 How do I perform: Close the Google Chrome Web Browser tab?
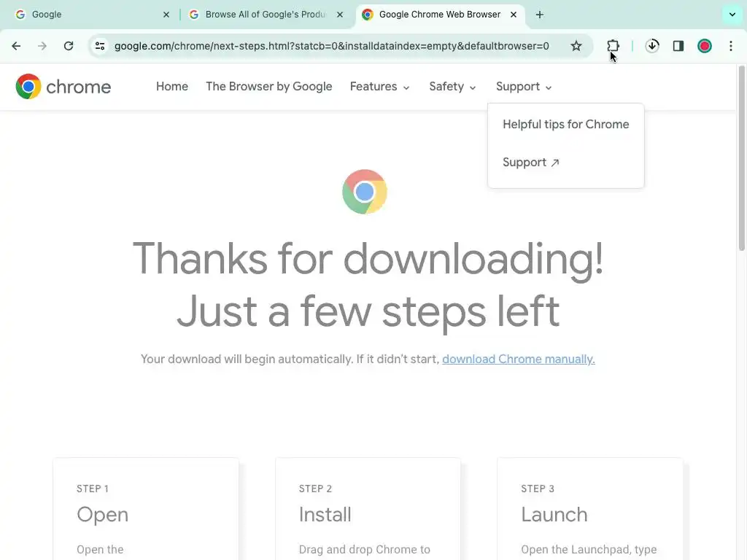(x=514, y=15)
